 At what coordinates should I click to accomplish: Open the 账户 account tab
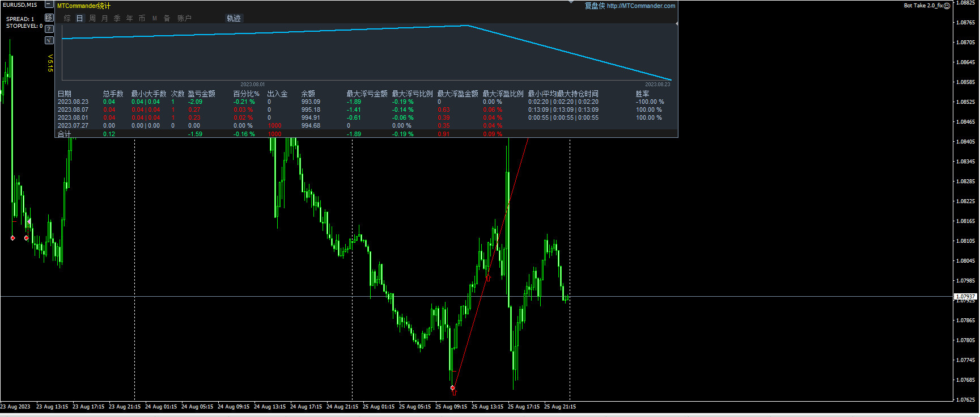pyautogui.click(x=184, y=19)
